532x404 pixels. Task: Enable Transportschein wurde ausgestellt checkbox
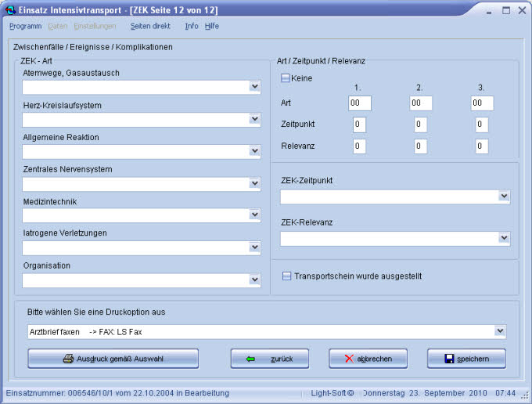pyautogui.click(x=286, y=276)
